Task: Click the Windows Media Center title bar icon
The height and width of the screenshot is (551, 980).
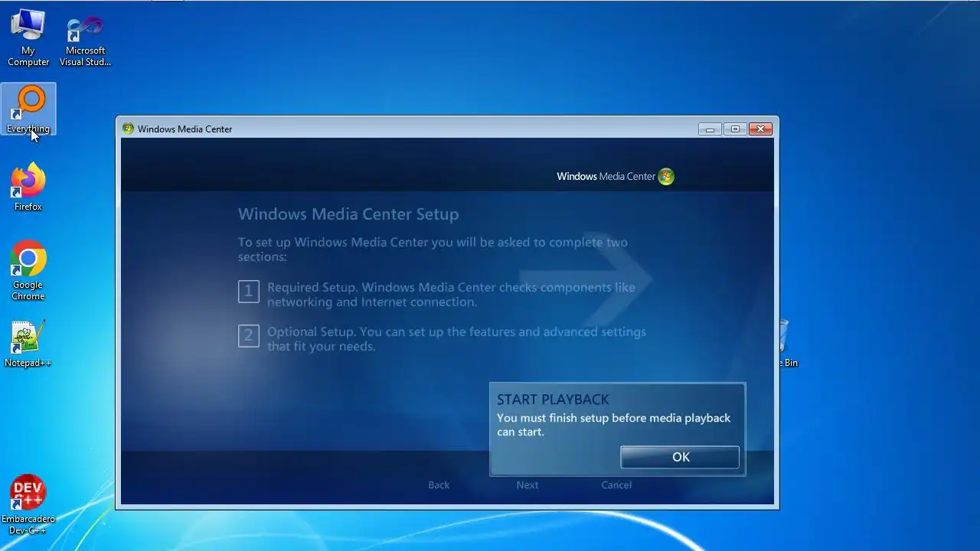Action: coord(128,129)
